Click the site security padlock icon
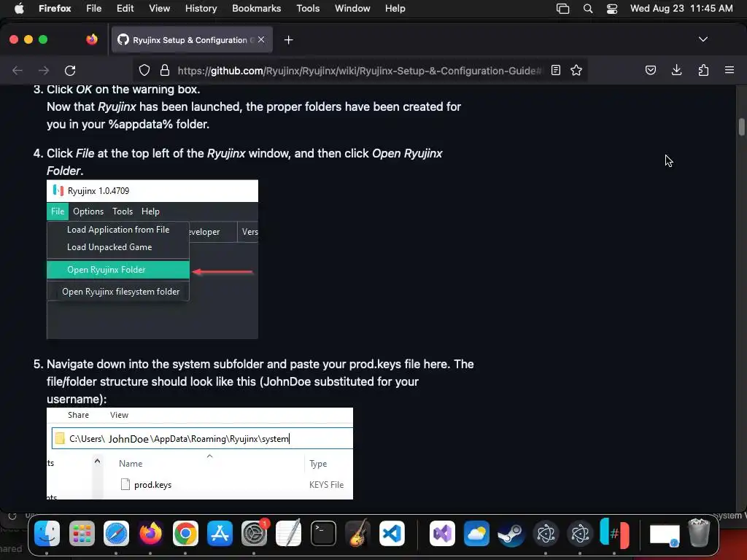747x560 pixels. [x=165, y=71]
